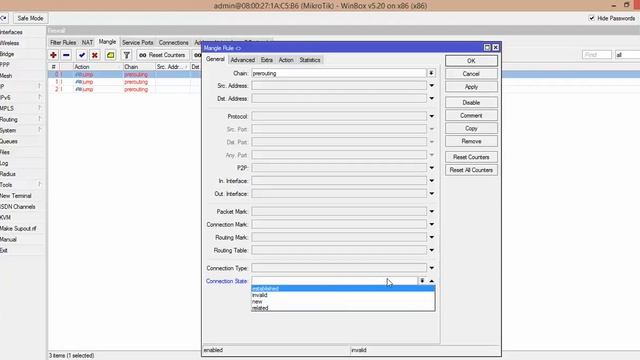The width and height of the screenshot is (640, 360).
Task: Click the Comment button
Action: (x=471, y=116)
